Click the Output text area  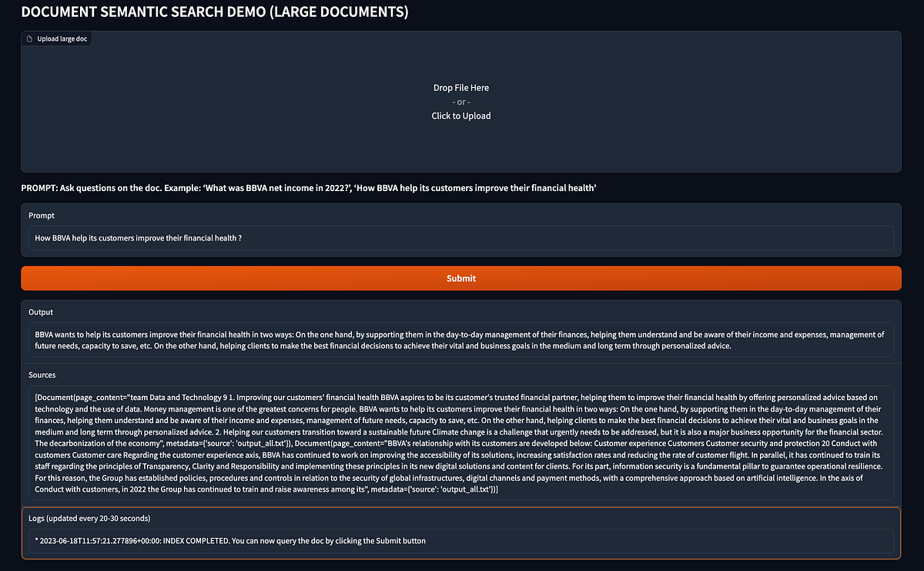pyautogui.click(x=460, y=339)
